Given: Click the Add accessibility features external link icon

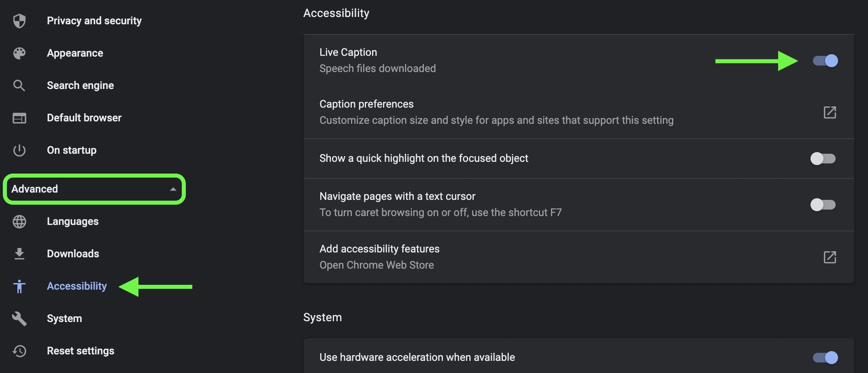Looking at the screenshot, I should (x=829, y=256).
